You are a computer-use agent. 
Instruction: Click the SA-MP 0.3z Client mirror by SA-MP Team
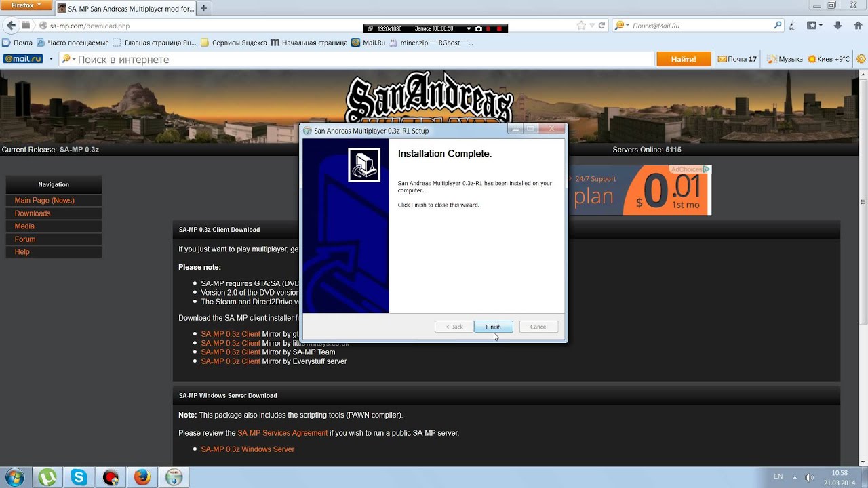coord(231,352)
